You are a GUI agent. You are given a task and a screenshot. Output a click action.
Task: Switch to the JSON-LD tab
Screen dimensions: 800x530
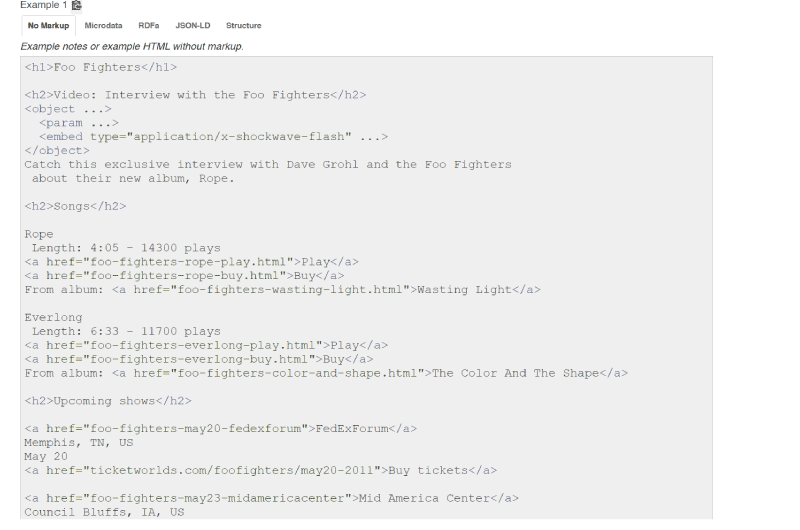[x=193, y=26]
